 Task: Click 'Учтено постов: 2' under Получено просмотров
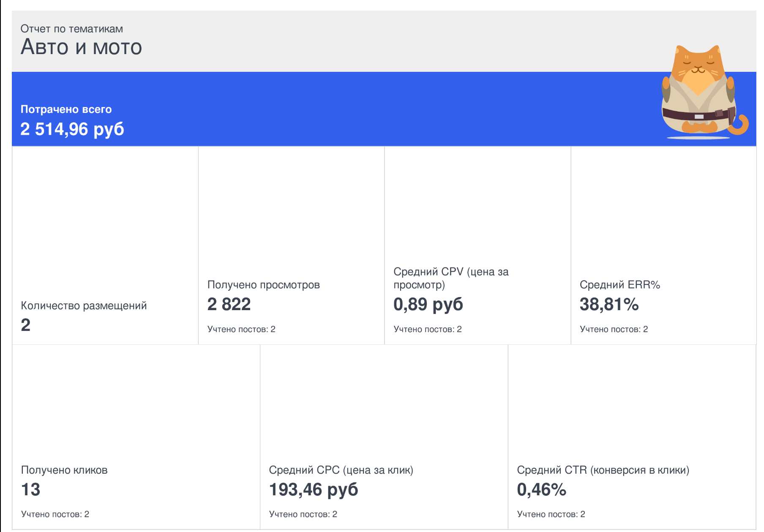coord(241,329)
